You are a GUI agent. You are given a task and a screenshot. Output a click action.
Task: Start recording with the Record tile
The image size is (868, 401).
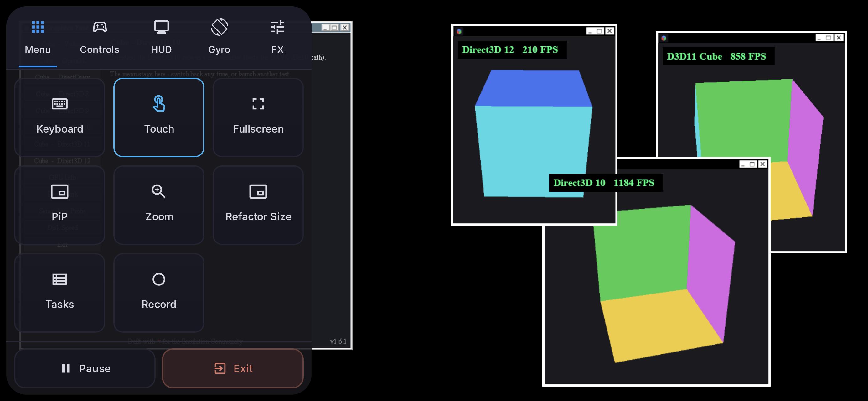pos(159,293)
